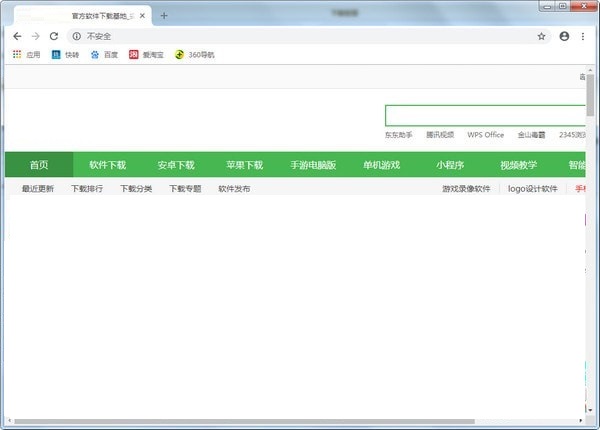Click the 下载分类 sub-navigation link

click(136, 189)
